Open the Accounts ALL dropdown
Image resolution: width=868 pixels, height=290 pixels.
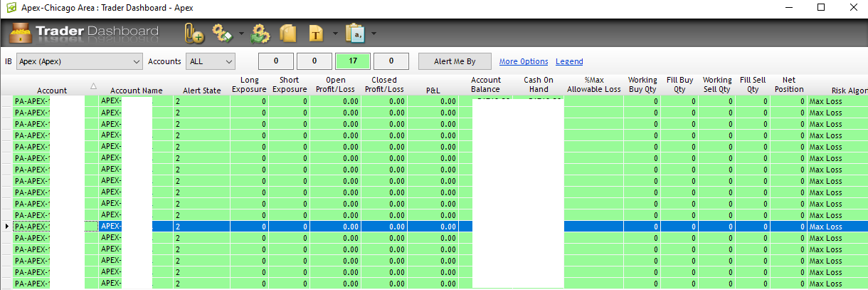tap(210, 61)
